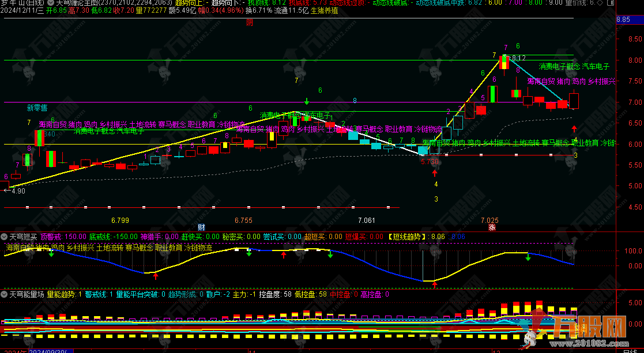
Task: Click the 量能趋势: 1 readout
Action: pyautogui.click(x=64, y=294)
